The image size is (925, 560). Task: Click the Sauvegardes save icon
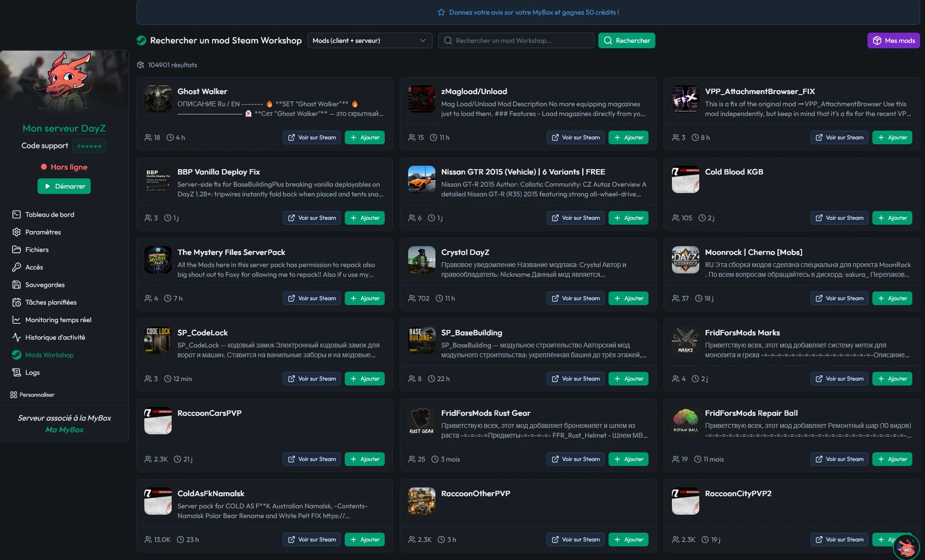click(17, 285)
